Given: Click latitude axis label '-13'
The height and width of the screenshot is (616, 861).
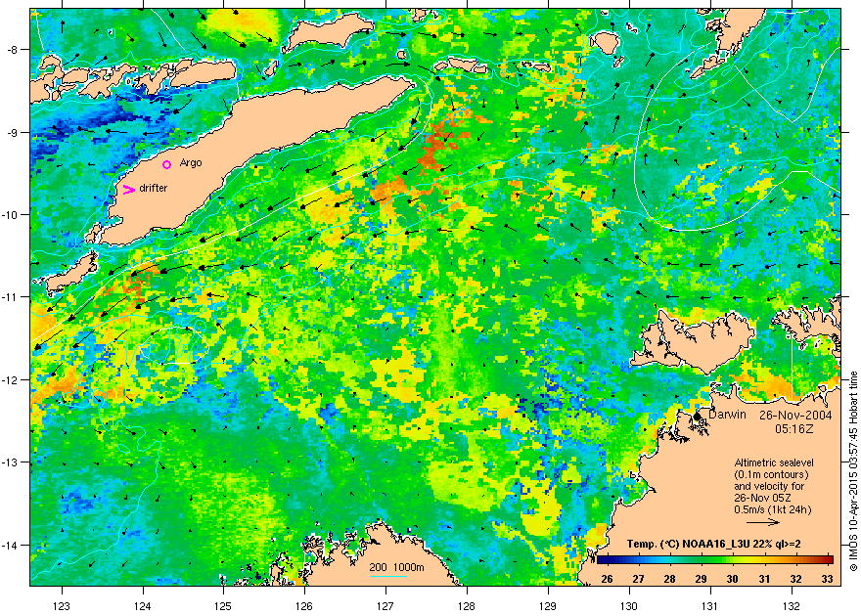Looking at the screenshot, I should (10, 462).
